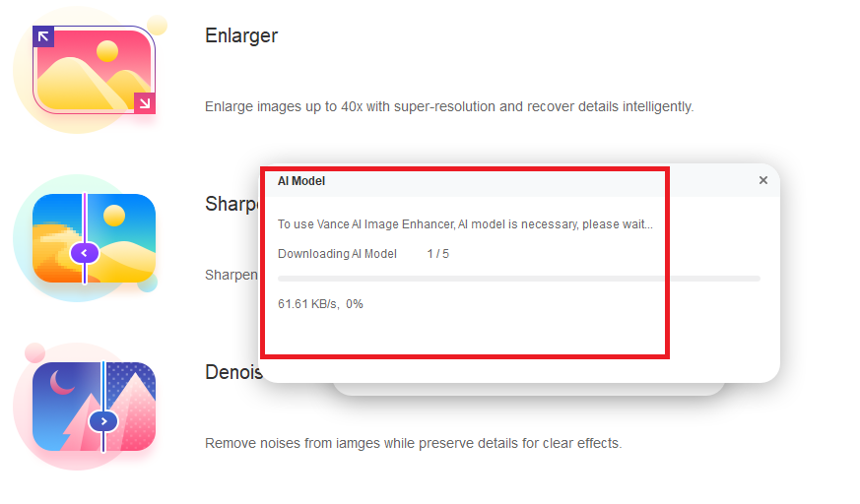This screenshot has height=504, width=860.
Task: Select the Denoiser heading text
Action: pos(233,372)
